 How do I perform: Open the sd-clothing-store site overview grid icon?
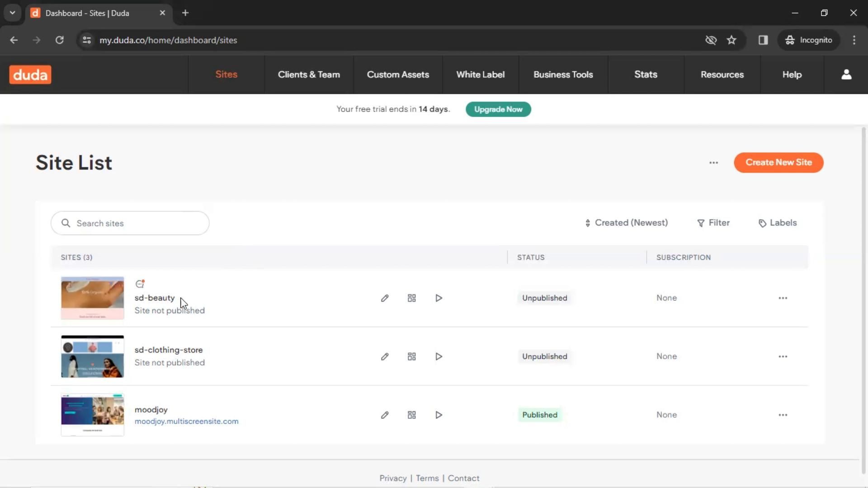click(411, 357)
